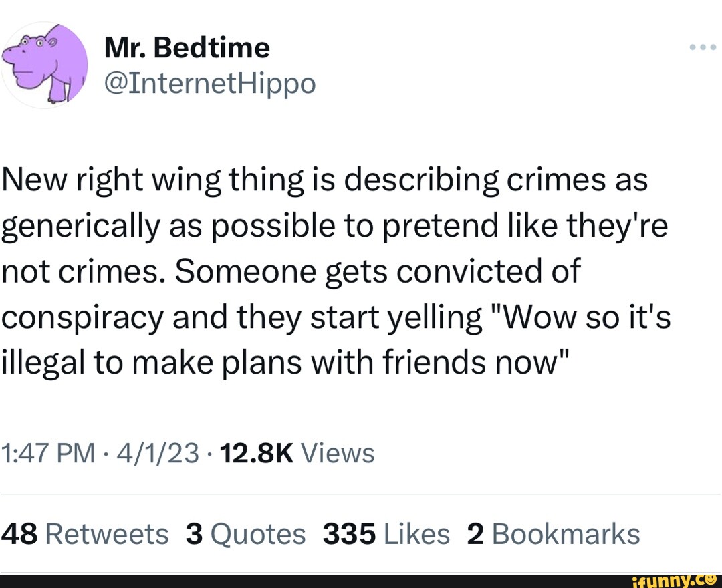The image size is (722, 588).
Task: Select the tweet body text
Action: coord(334,271)
